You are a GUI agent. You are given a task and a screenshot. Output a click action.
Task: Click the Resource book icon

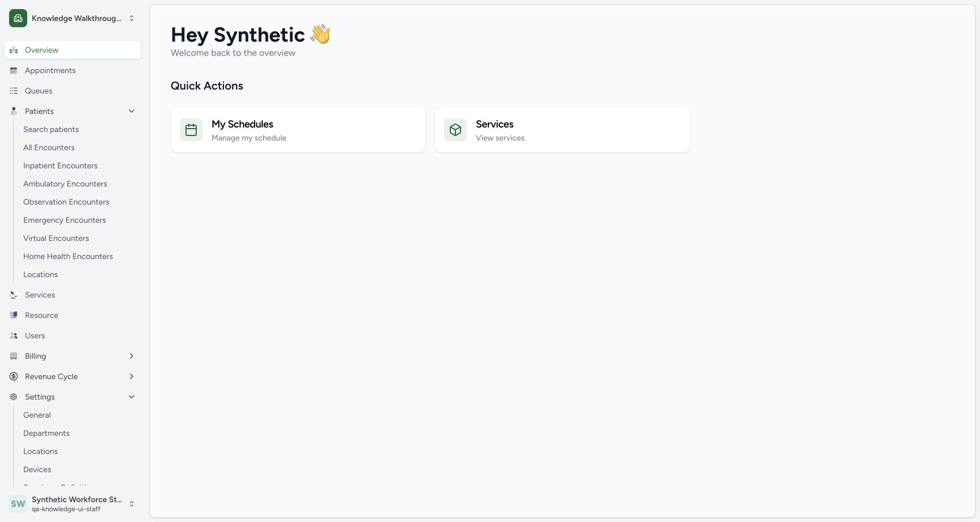click(x=14, y=315)
